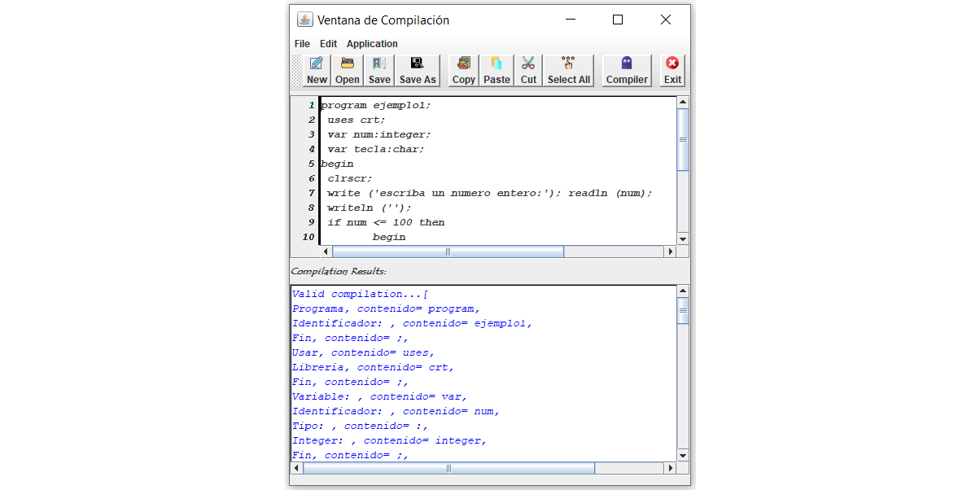Open the File menu
The image size is (980, 490).
(x=301, y=43)
